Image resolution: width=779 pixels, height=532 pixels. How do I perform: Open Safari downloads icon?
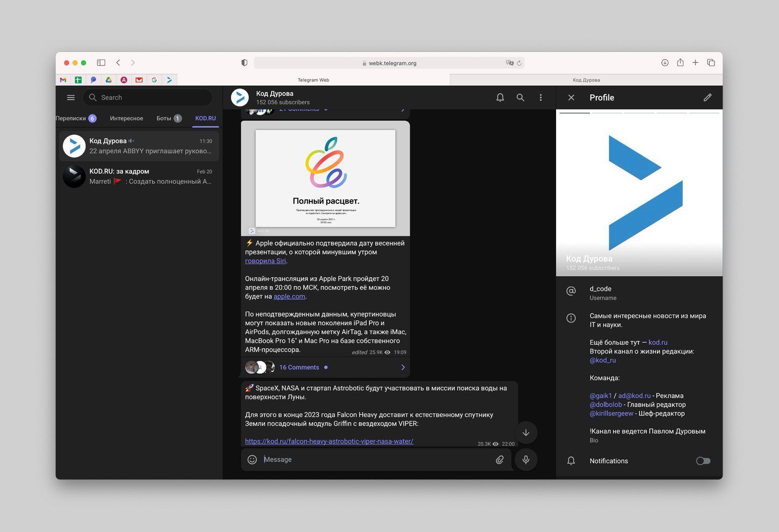tap(665, 63)
